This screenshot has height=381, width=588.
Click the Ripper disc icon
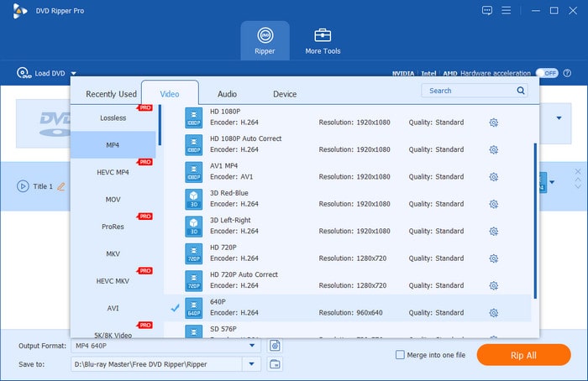coord(265,35)
